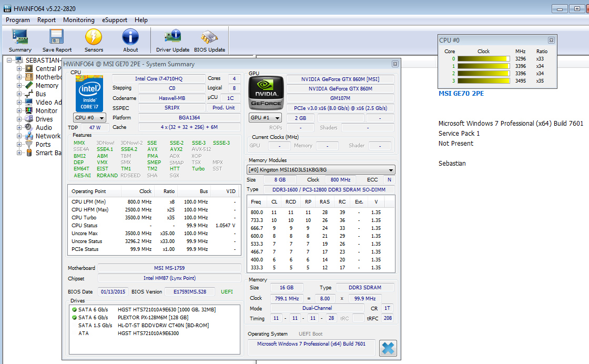Click the Prod. Unit field
Viewport: 589px width, 364px height.
224,107
